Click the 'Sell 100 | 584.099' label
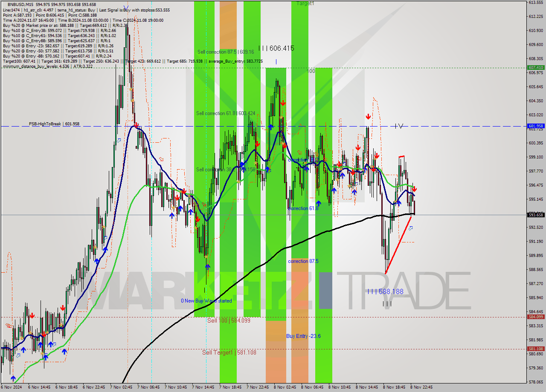 (229, 320)
